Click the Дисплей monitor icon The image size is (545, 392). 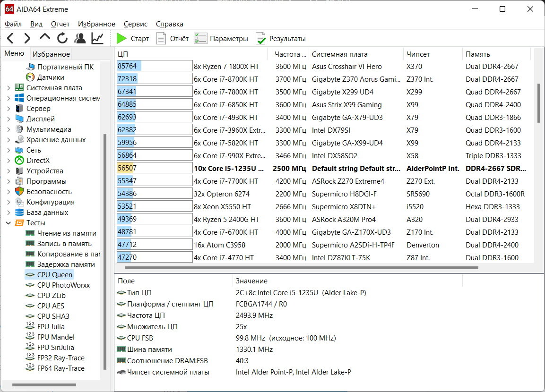[x=19, y=119]
